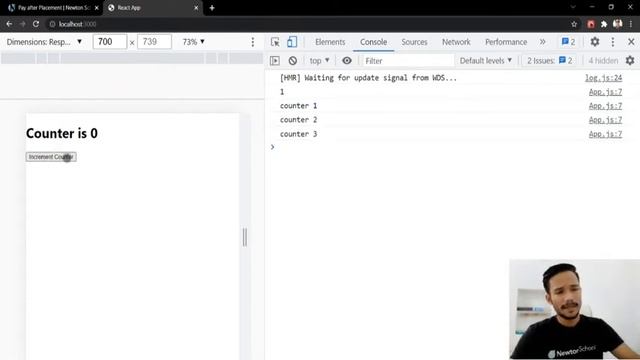Open the Dimensions Responsive dropdown

44,42
